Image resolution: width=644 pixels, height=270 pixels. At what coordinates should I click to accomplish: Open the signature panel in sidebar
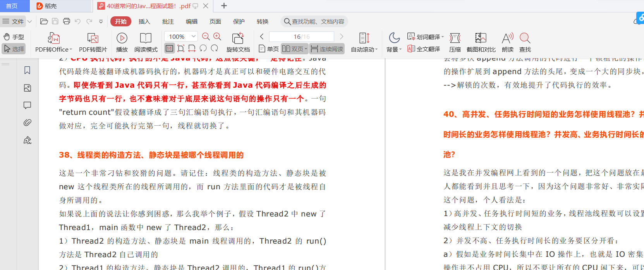[27, 140]
